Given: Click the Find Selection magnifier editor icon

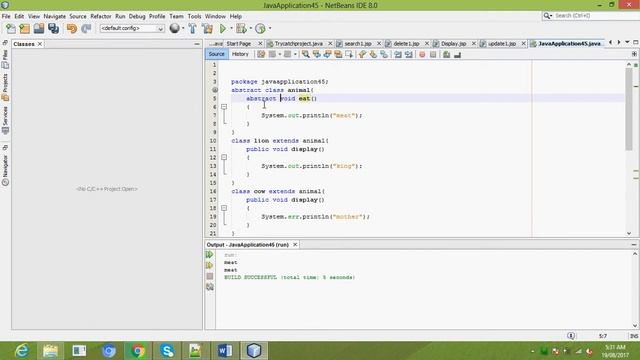Looking at the screenshot, I should click(305, 54).
